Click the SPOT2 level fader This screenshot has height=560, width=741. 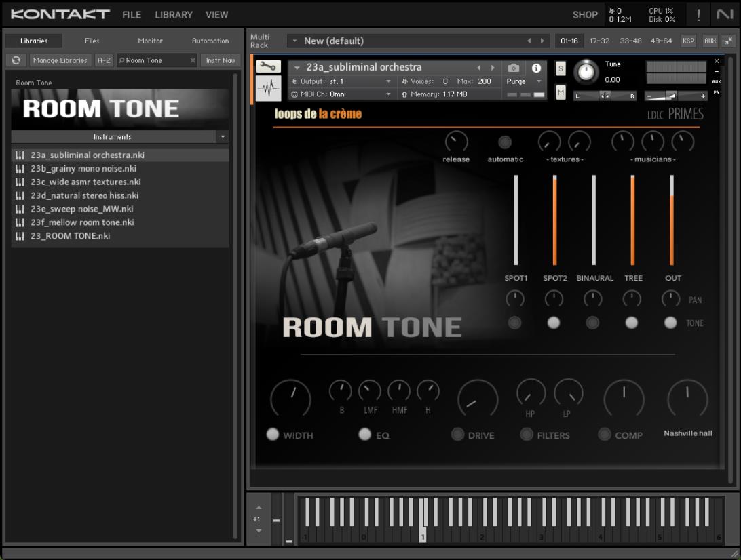click(554, 220)
